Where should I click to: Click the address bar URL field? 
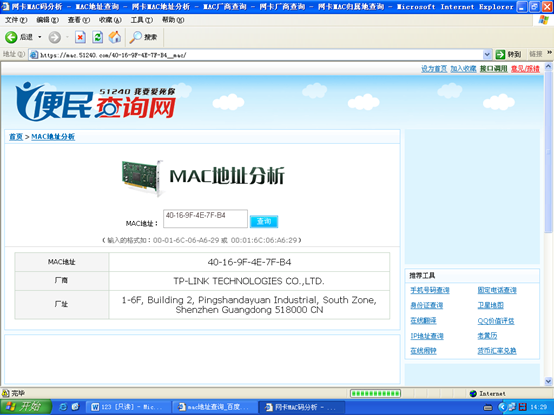[260, 55]
